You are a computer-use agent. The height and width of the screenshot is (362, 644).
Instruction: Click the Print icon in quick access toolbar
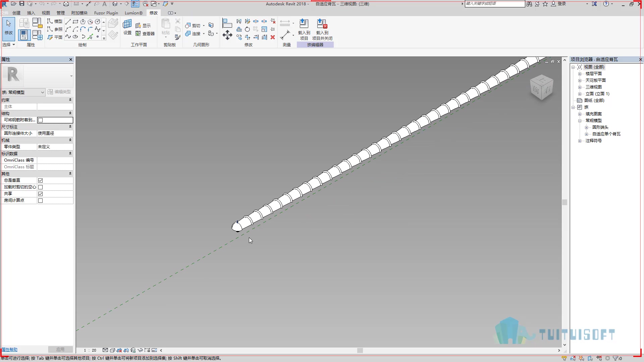[x=66, y=4]
